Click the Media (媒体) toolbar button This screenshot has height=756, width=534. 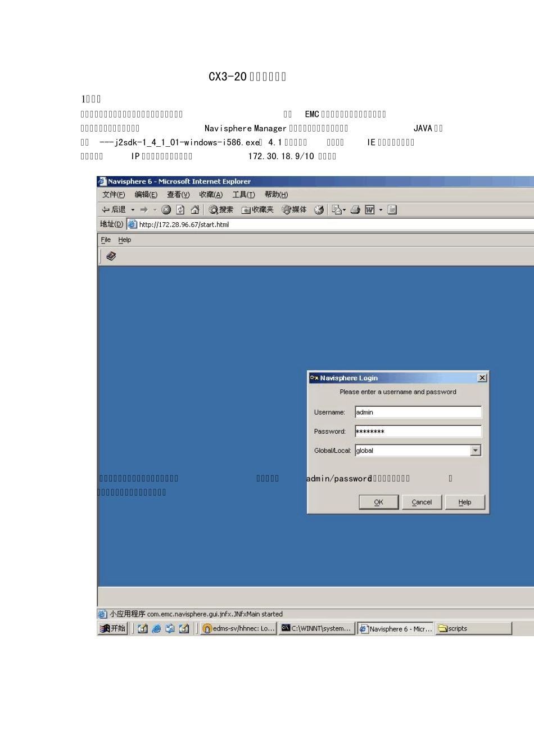click(x=295, y=210)
